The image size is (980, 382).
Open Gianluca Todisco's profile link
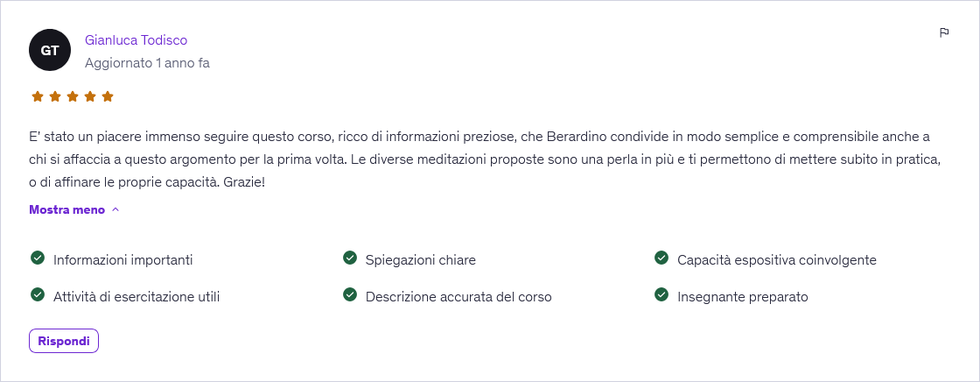[x=136, y=39]
